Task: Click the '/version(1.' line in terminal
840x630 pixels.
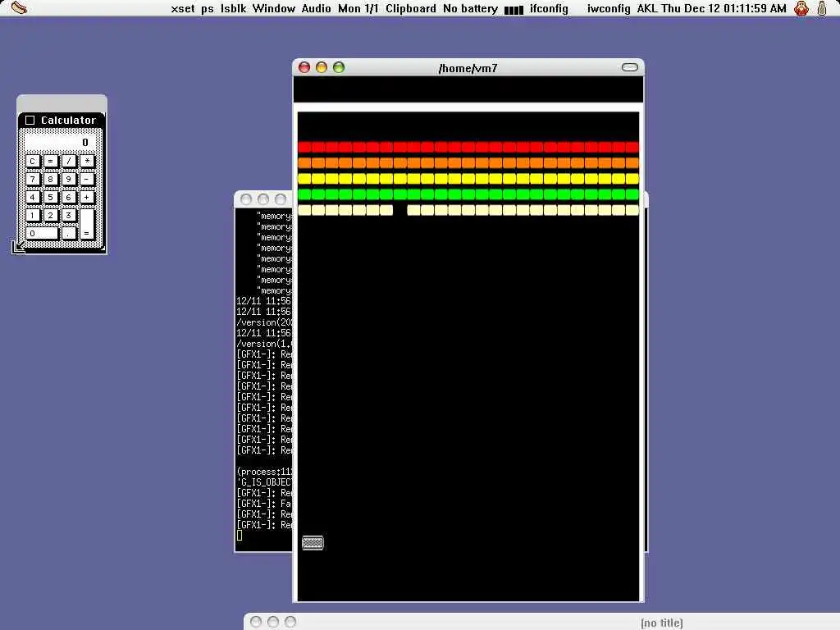Action: [265, 344]
